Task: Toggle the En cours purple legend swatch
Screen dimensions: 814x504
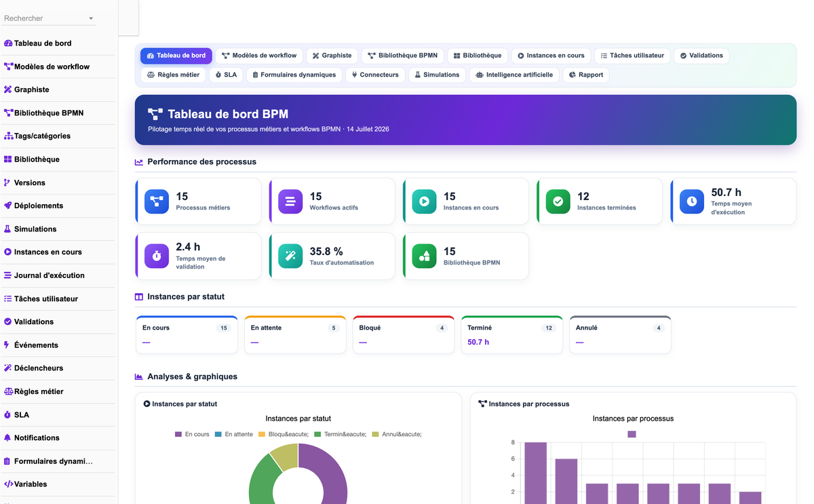Action: pyautogui.click(x=178, y=434)
